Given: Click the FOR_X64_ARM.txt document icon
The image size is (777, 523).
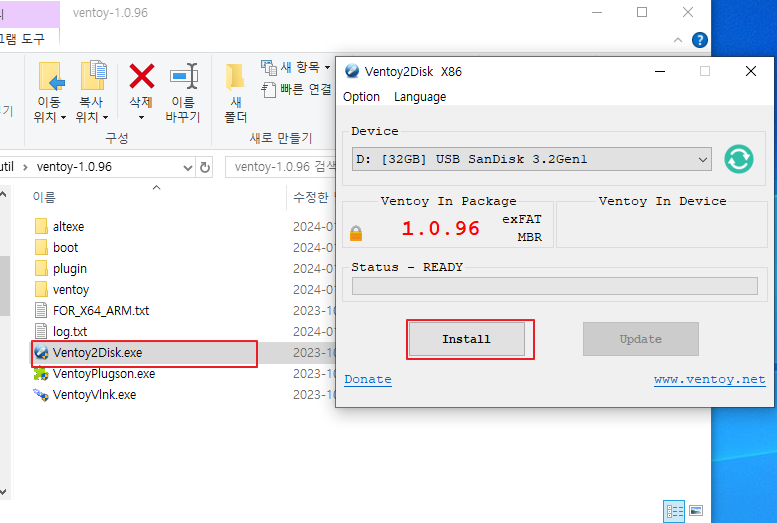Looking at the screenshot, I should (41, 311).
